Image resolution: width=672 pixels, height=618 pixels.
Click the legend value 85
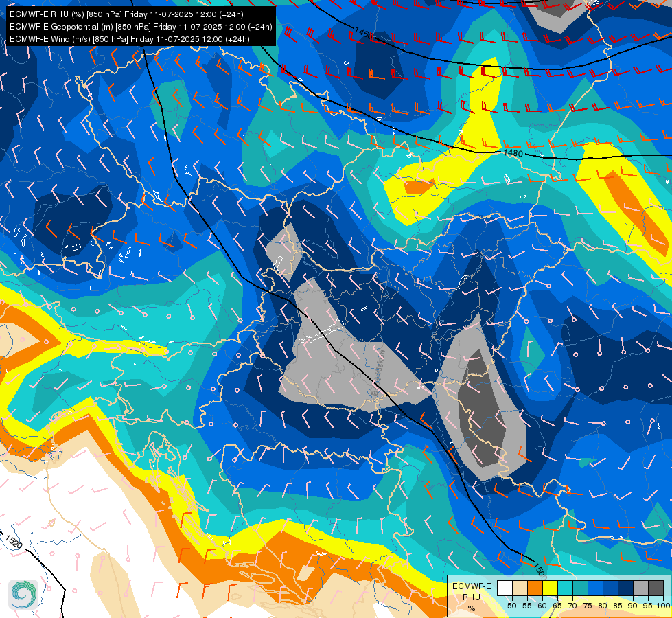click(618, 606)
